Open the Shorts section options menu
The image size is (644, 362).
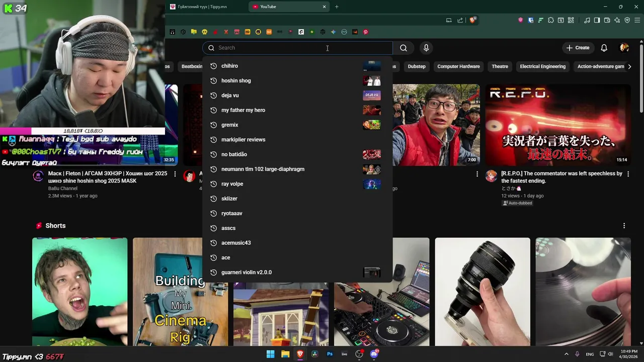(624, 226)
